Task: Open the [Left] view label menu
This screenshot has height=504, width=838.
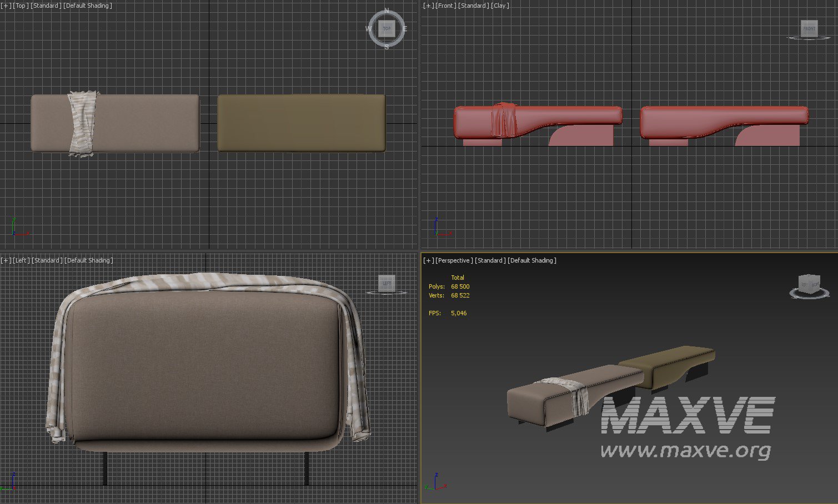Action: (22, 260)
